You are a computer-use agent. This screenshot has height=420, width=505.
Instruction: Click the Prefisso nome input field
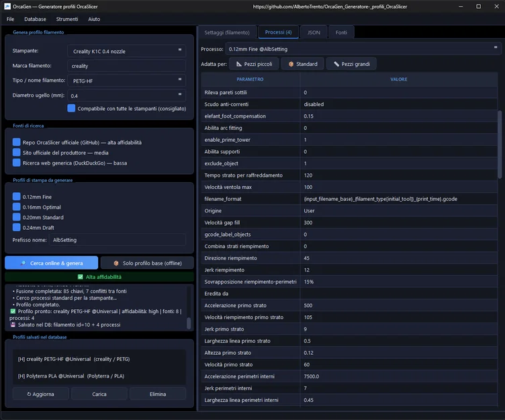118,240
